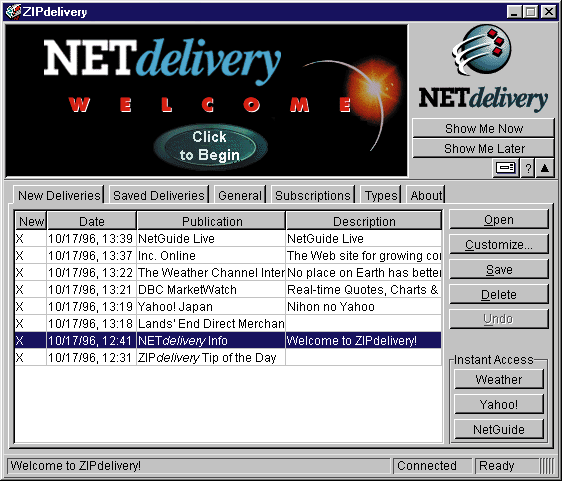The width and height of the screenshot is (562, 481).
Task: Sort by the Publication column header
Action: 211,221
